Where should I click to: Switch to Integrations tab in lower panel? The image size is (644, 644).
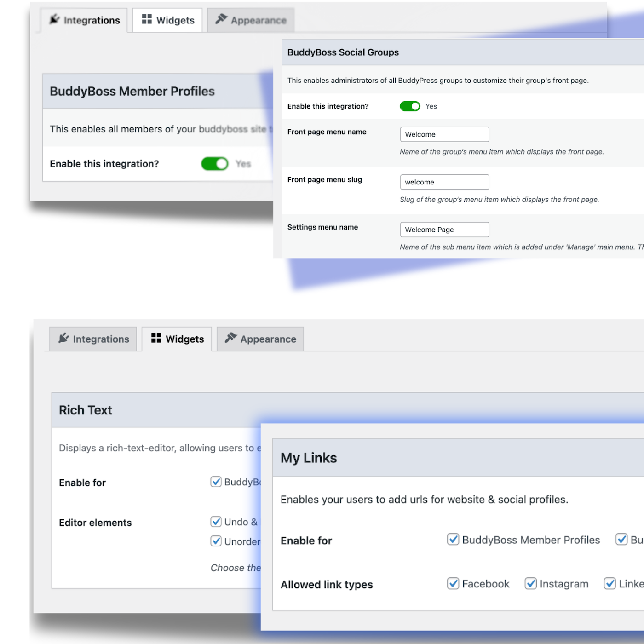[x=93, y=339]
